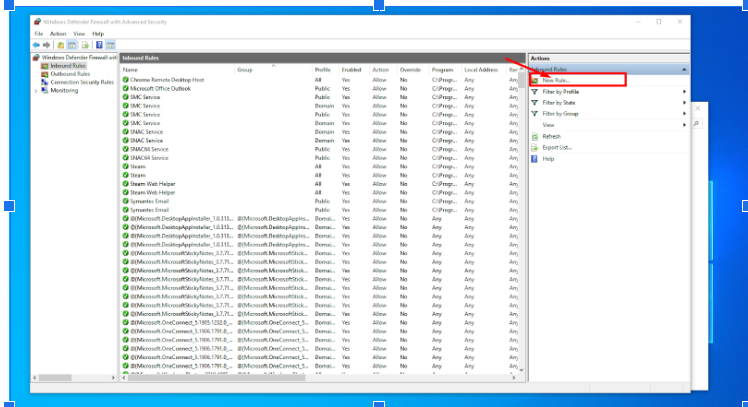Expand the Filter by Group submenu arrow

pyautogui.click(x=684, y=113)
